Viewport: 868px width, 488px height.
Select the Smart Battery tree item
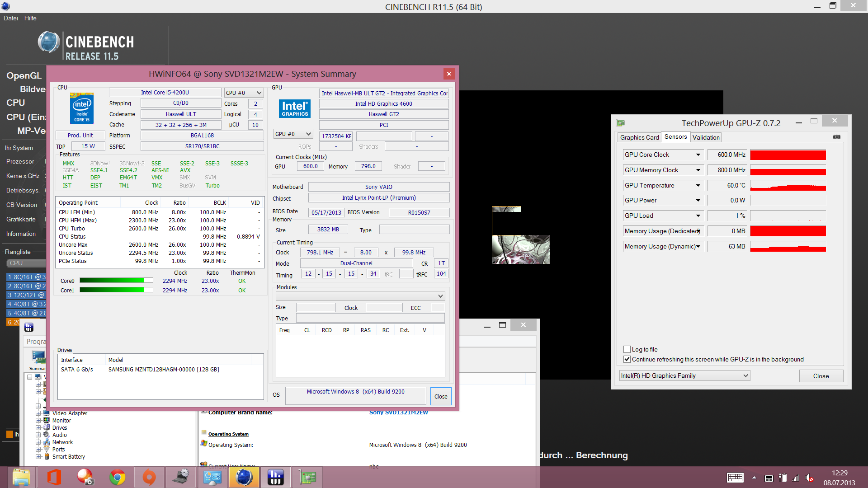click(69, 456)
